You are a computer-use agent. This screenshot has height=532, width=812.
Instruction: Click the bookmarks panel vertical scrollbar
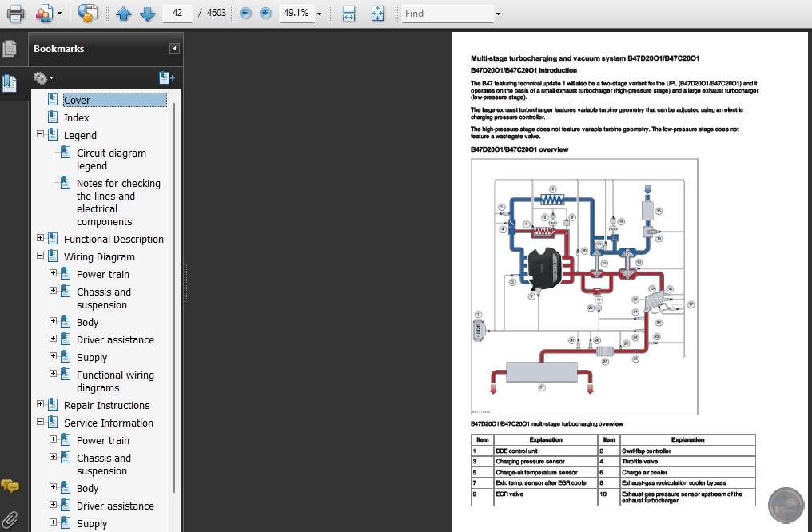pyautogui.click(x=174, y=298)
